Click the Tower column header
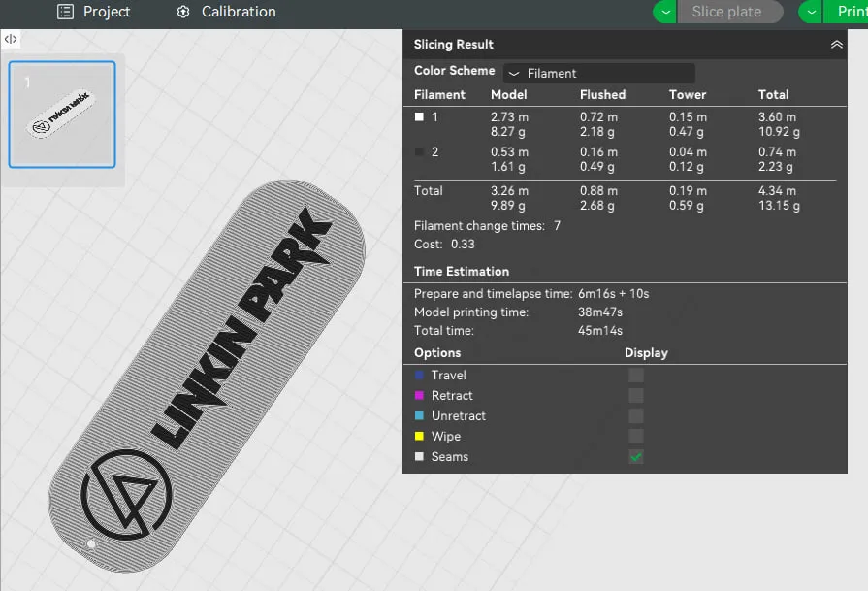This screenshot has height=591, width=868. 688,95
